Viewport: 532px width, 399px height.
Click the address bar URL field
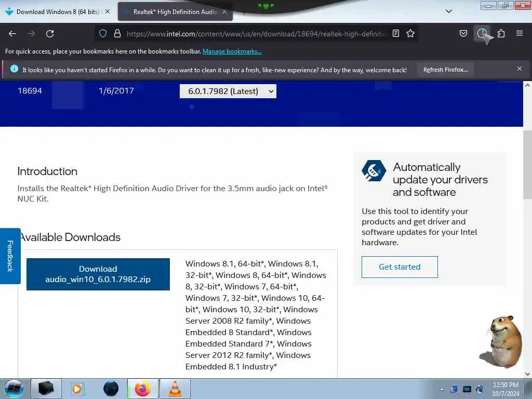coord(256,34)
